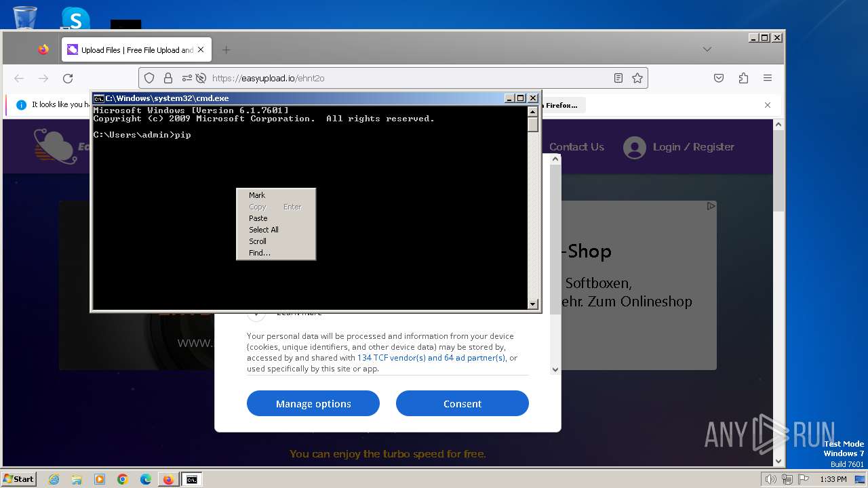Open Save to Pocket icon
The width and height of the screenshot is (868, 488).
719,78
